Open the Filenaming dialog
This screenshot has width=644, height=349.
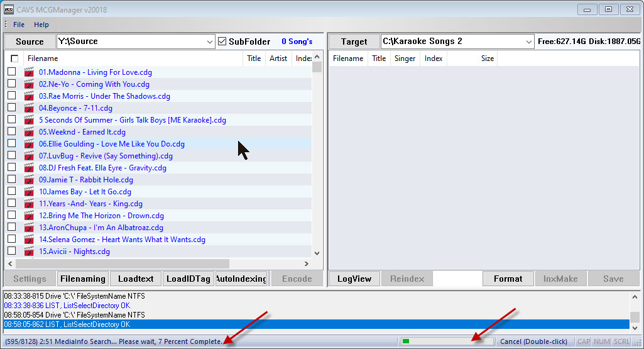[82, 279]
